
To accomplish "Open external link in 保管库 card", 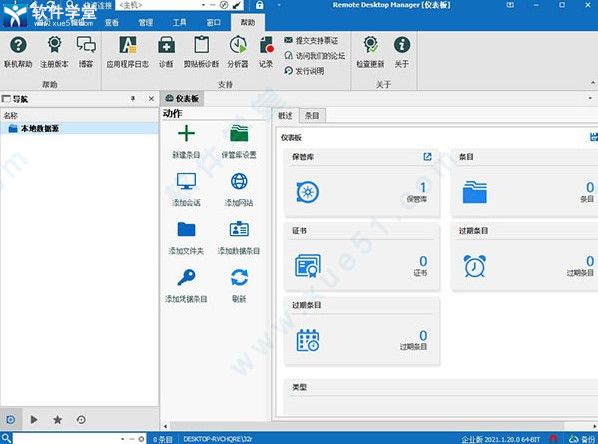I will pyautogui.click(x=427, y=156).
